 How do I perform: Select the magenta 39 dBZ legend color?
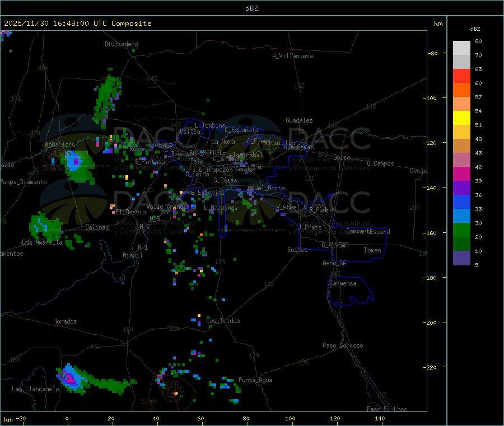pyautogui.click(x=461, y=174)
